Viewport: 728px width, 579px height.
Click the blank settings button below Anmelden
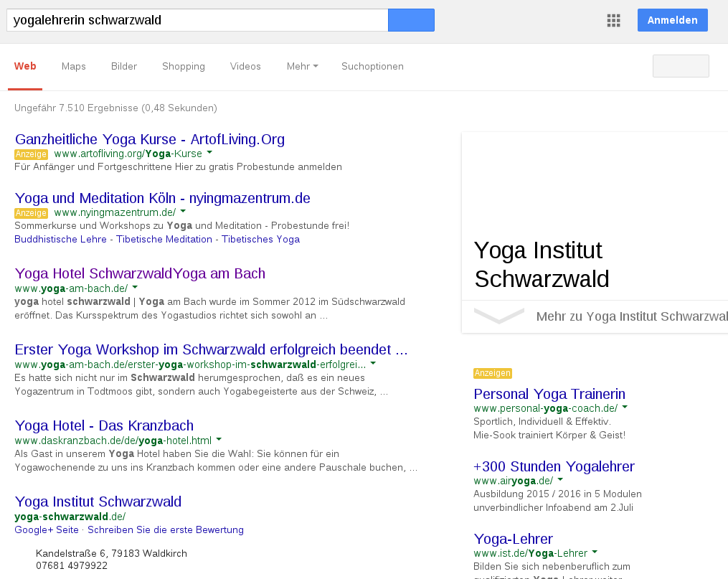pyautogui.click(x=681, y=66)
